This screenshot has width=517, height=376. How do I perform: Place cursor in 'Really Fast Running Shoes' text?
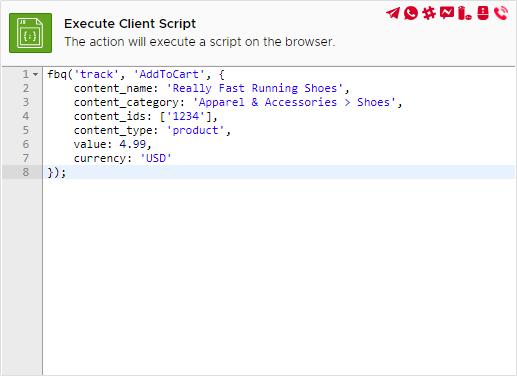click(255, 88)
